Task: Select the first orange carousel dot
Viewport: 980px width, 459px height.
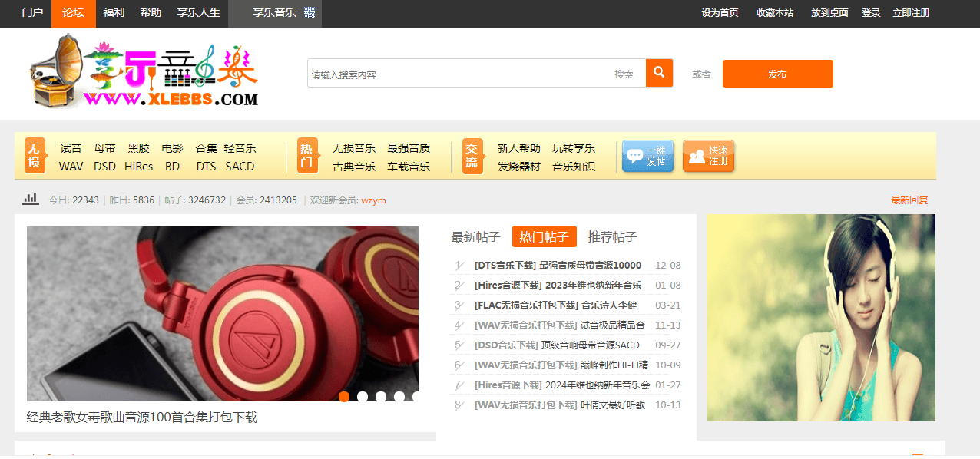Action: coord(344,397)
